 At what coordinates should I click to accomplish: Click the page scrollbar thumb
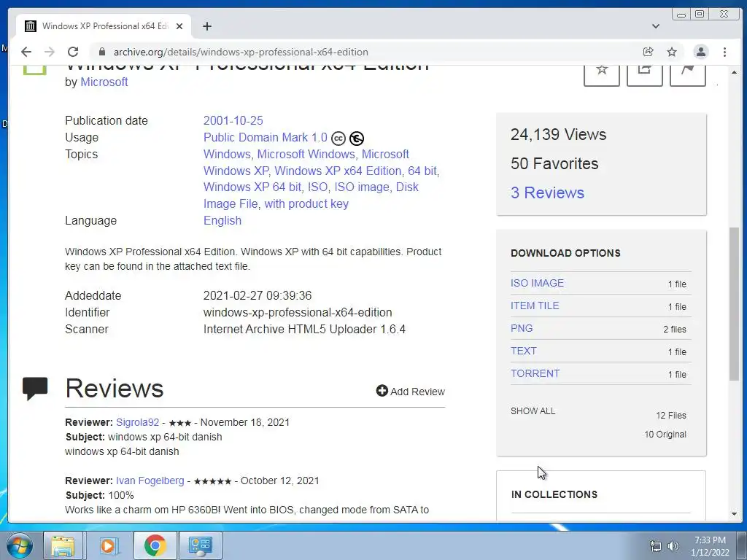[x=734, y=304]
